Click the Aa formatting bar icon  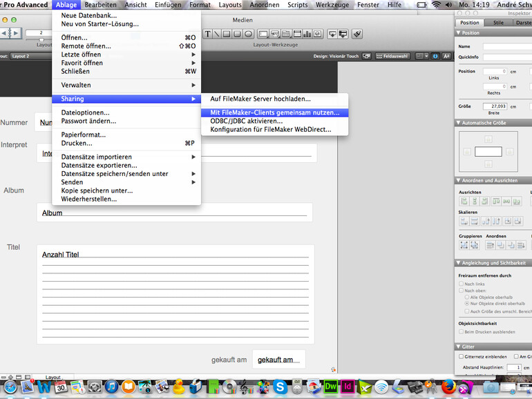[446, 57]
